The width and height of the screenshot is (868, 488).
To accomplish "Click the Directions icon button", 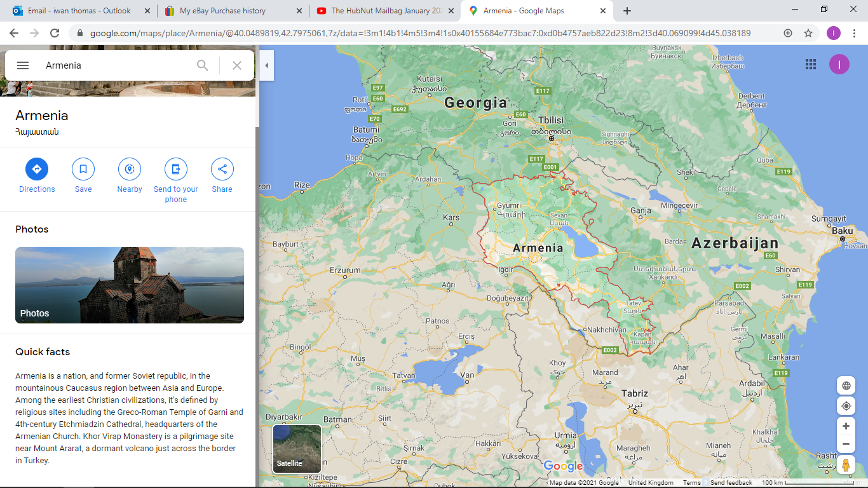I will pyautogui.click(x=37, y=169).
